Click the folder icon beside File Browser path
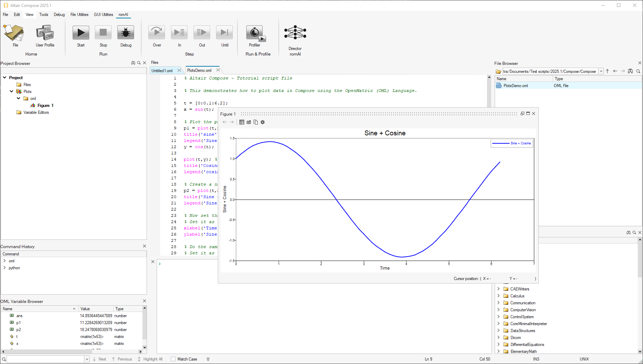Viewport: 643px width, 364px height. click(498, 71)
